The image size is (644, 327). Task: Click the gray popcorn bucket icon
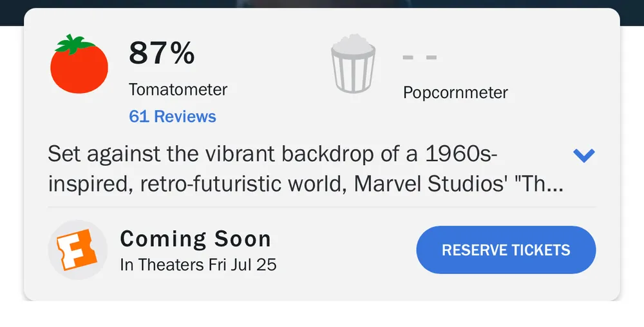coord(353,64)
